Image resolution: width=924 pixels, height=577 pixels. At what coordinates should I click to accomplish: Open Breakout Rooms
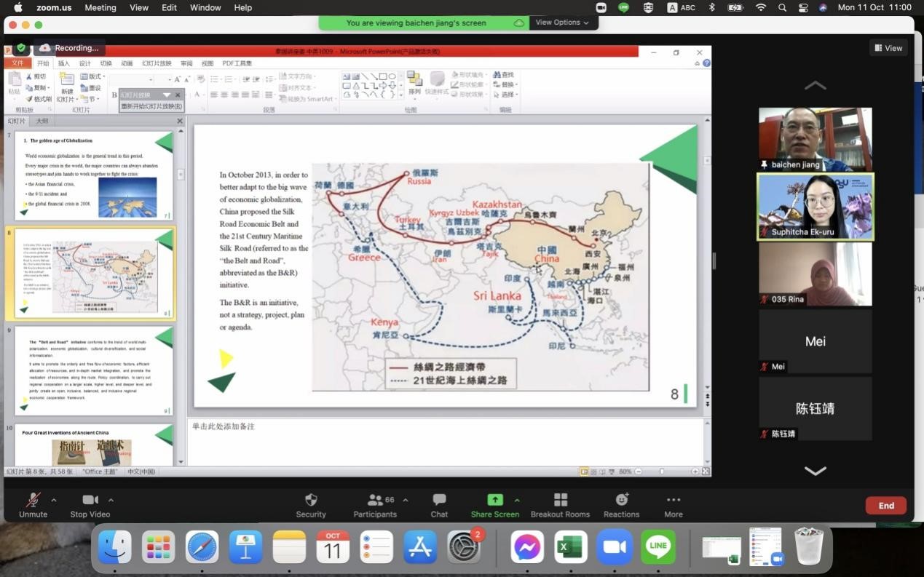pyautogui.click(x=560, y=500)
